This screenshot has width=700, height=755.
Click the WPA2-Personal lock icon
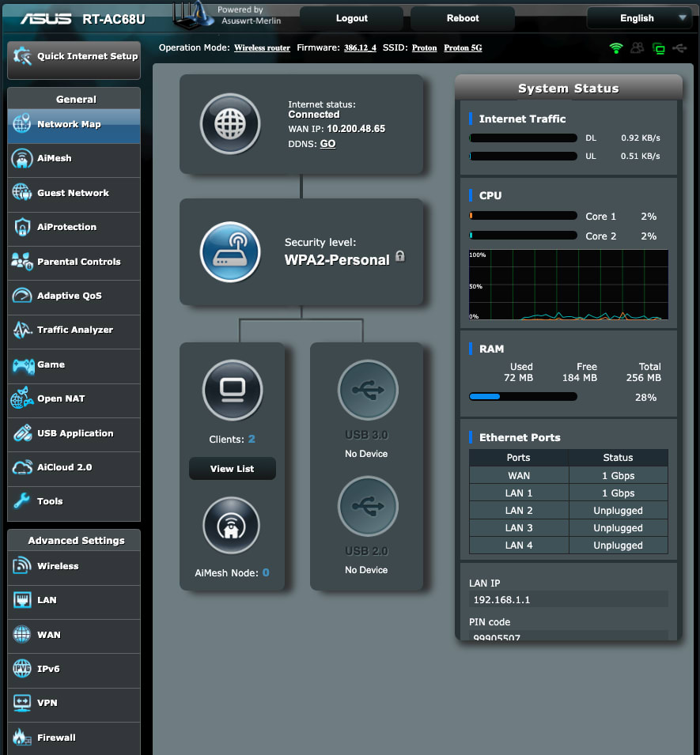click(400, 256)
